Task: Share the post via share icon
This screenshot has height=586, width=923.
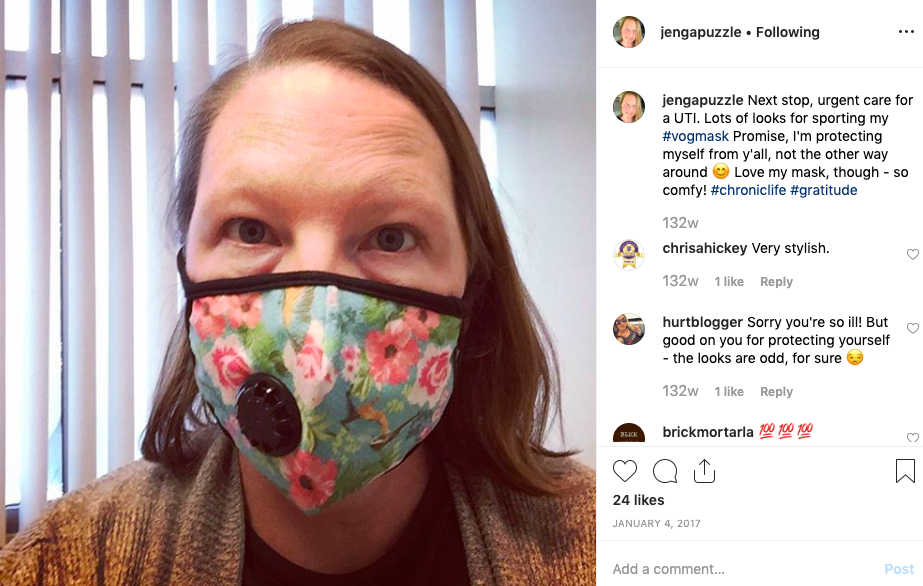Action: point(704,471)
